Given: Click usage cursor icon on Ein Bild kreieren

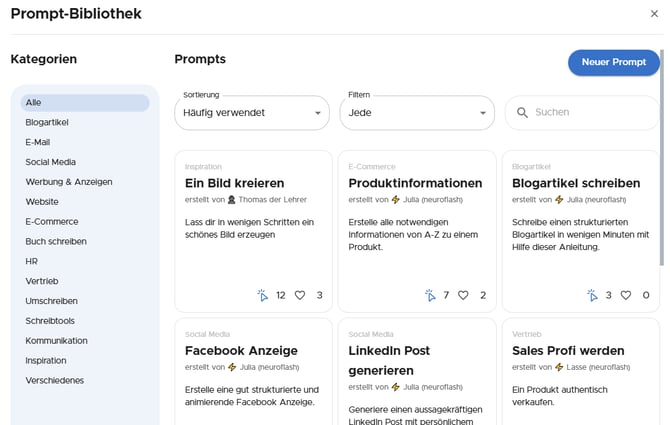Looking at the screenshot, I should coord(262,295).
